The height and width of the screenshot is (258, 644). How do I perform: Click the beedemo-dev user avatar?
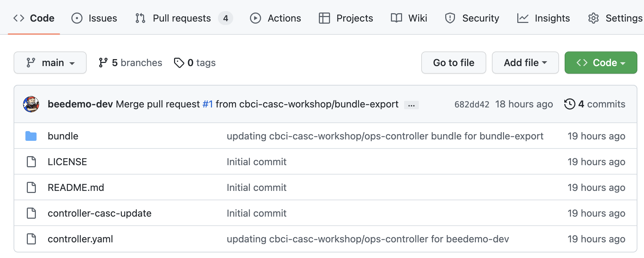point(31,104)
